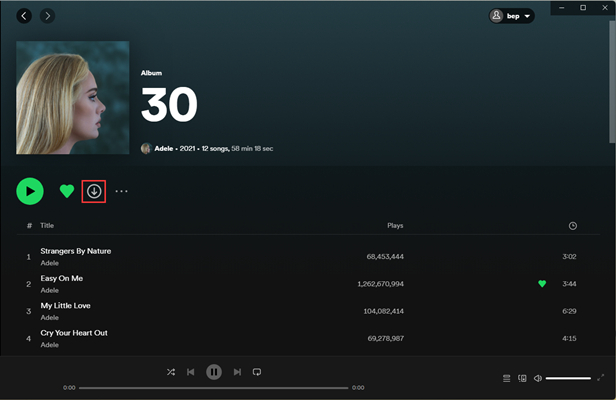Open the play queue icon
Image resolution: width=616 pixels, height=400 pixels.
coord(507,378)
